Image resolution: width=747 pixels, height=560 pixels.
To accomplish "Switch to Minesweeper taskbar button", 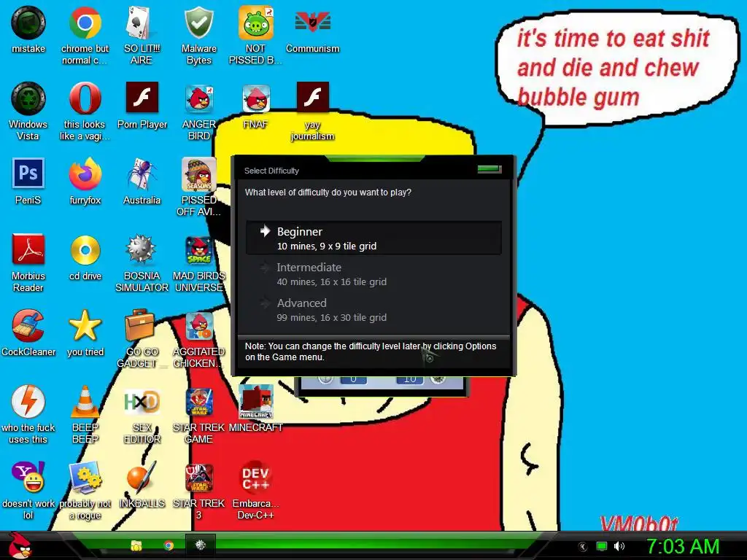I will pos(200,545).
